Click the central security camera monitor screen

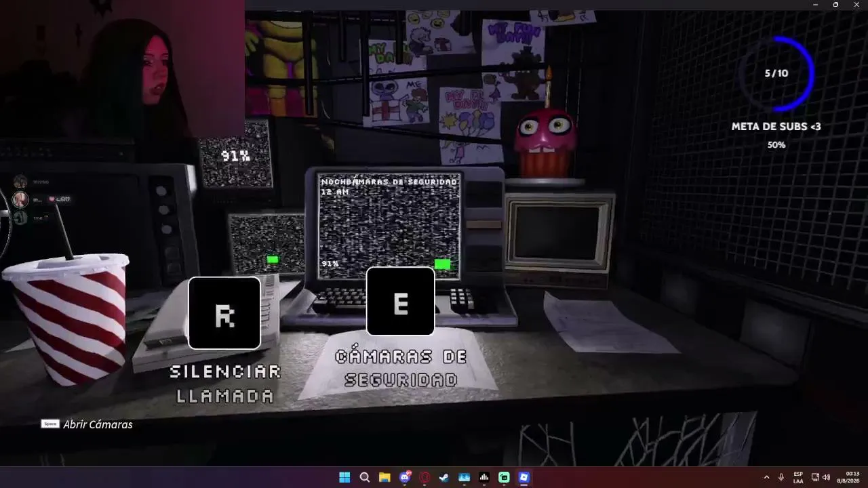pyautogui.click(x=389, y=226)
